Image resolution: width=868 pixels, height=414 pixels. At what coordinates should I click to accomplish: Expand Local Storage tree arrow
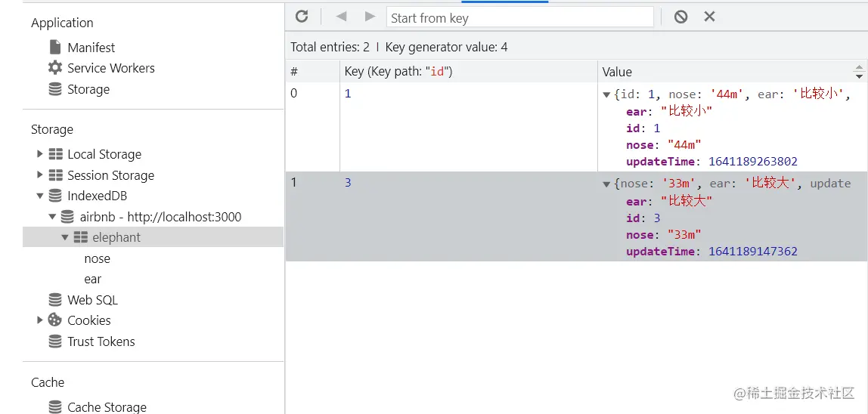(39, 154)
